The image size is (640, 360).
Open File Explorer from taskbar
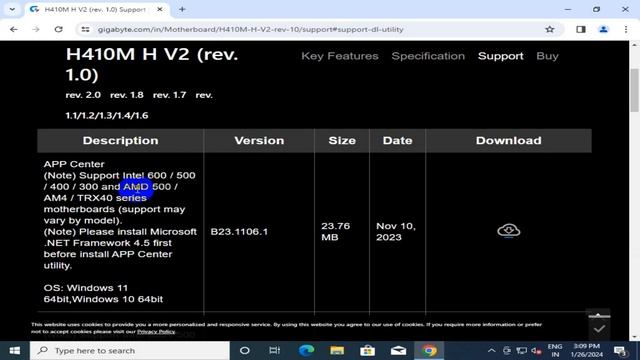click(x=337, y=351)
